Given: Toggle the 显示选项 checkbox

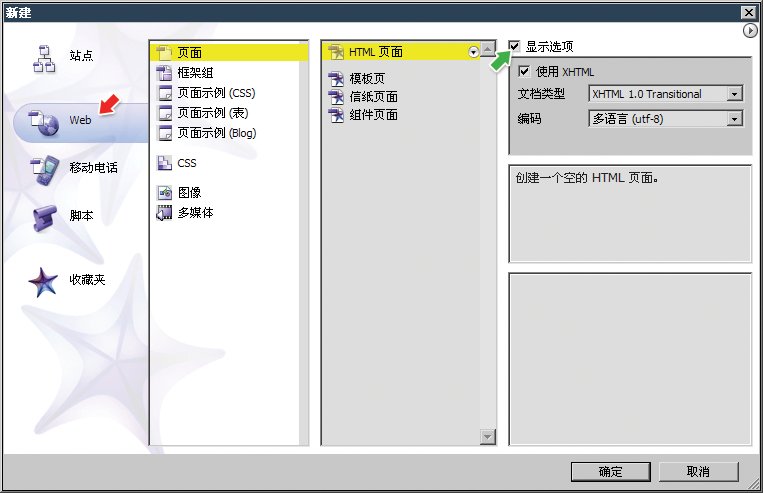Looking at the screenshot, I should tap(514, 46).
